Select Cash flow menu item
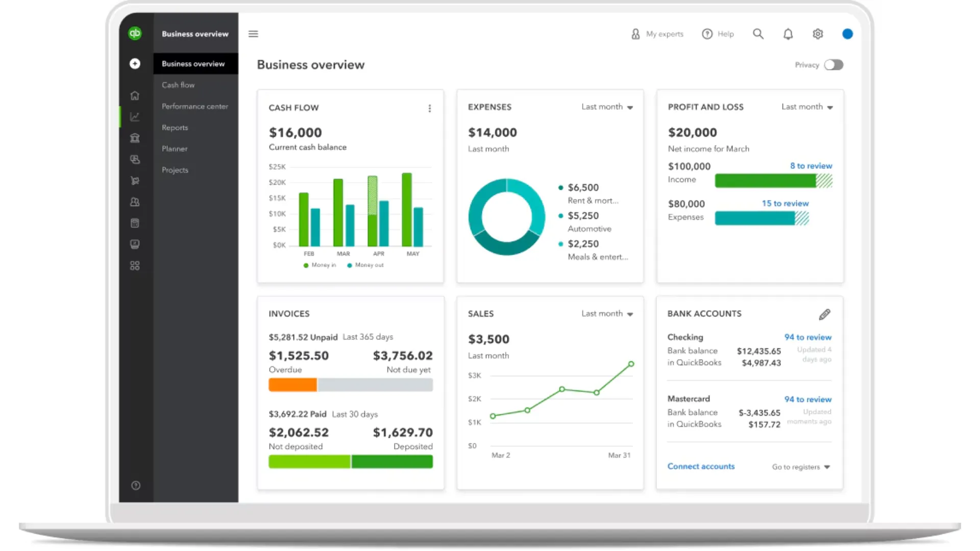Viewport: 980px width, 551px height. coord(178,85)
